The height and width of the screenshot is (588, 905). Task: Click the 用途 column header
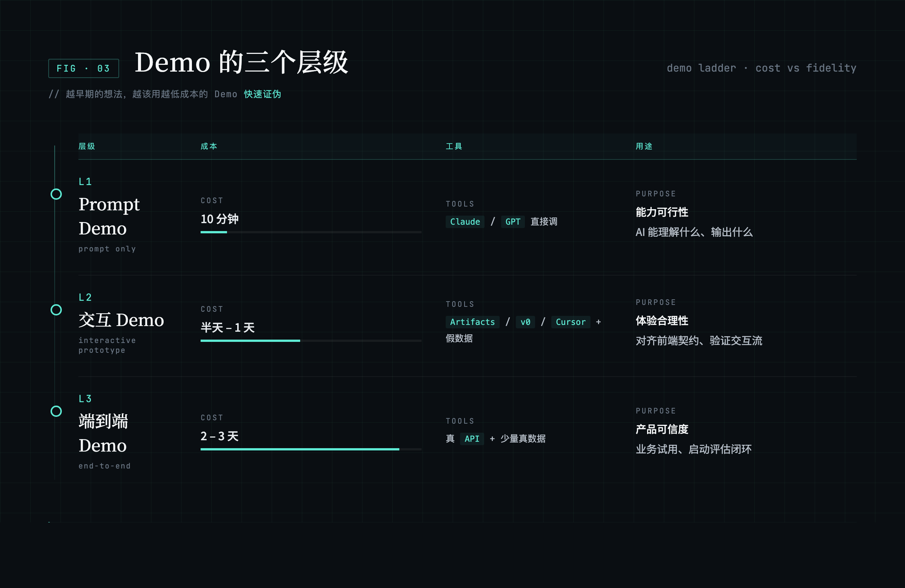tap(644, 146)
